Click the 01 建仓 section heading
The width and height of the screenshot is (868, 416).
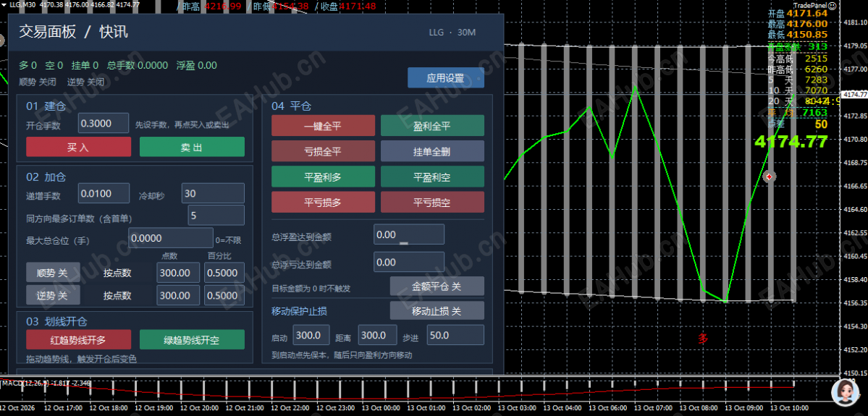46,105
